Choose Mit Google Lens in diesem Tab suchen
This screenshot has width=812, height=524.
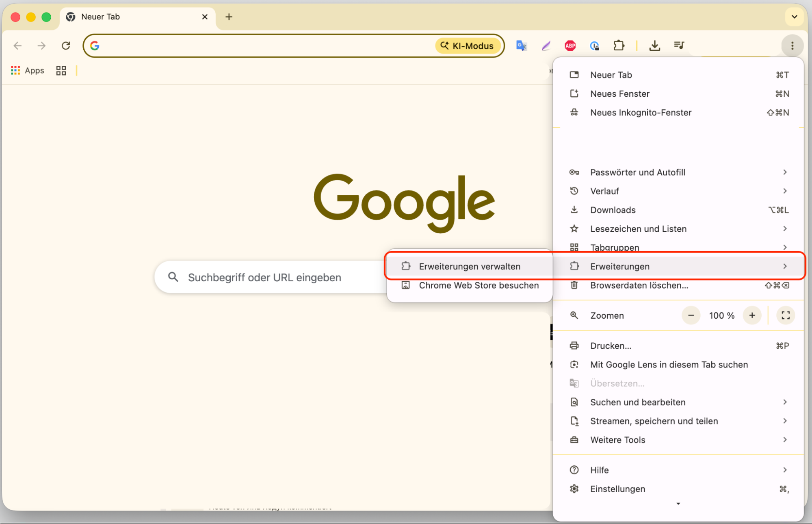(x=678, y=365)
